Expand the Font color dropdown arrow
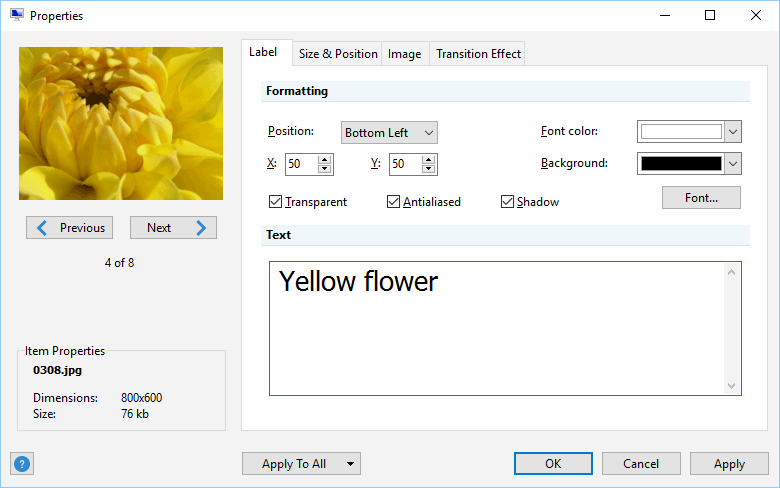780x488 pixels. (732, 132)
